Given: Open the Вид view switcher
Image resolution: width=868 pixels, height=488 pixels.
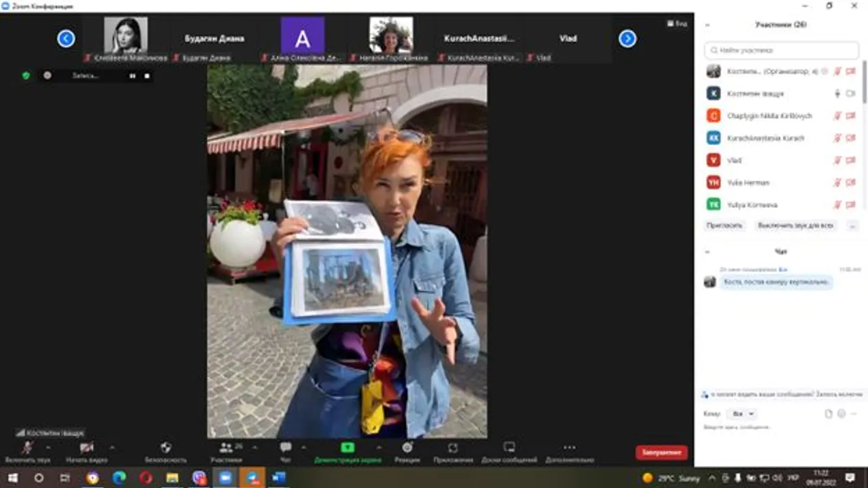Looking at the screenshot, I should (677, 23).
